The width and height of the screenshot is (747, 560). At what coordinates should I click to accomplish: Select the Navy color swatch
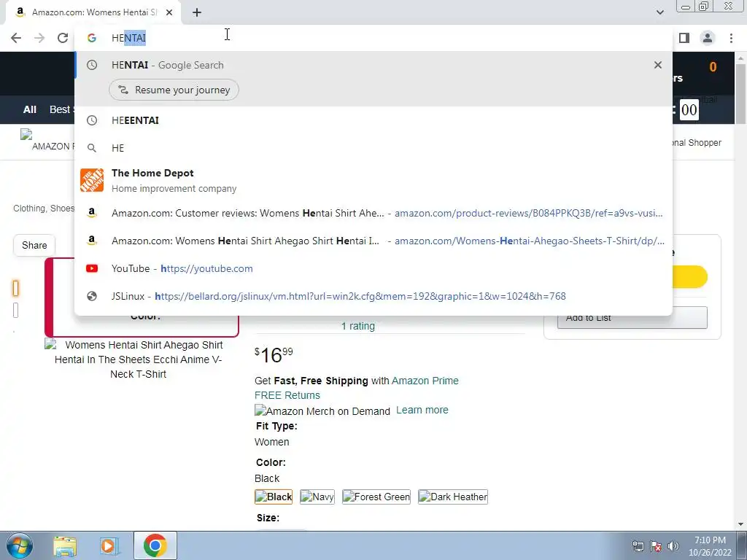coord(317,497)
